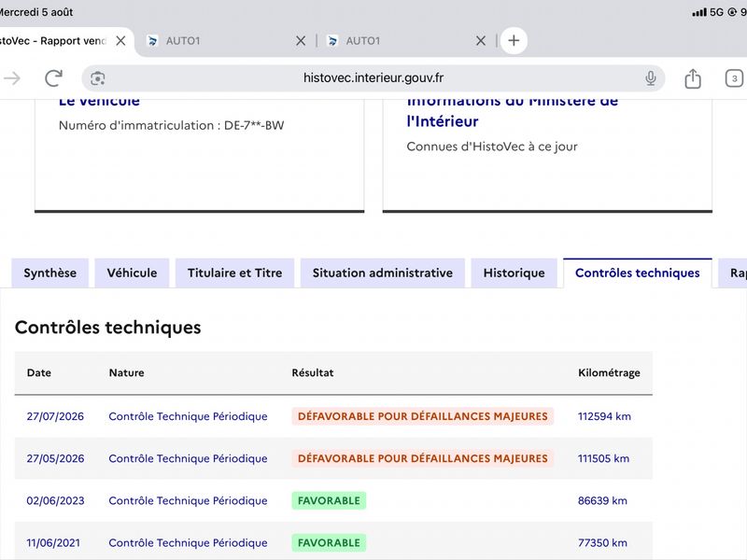Close the HistoVec Rapport tab
This screenshot has height=560, width=747.
pos(121,41)
